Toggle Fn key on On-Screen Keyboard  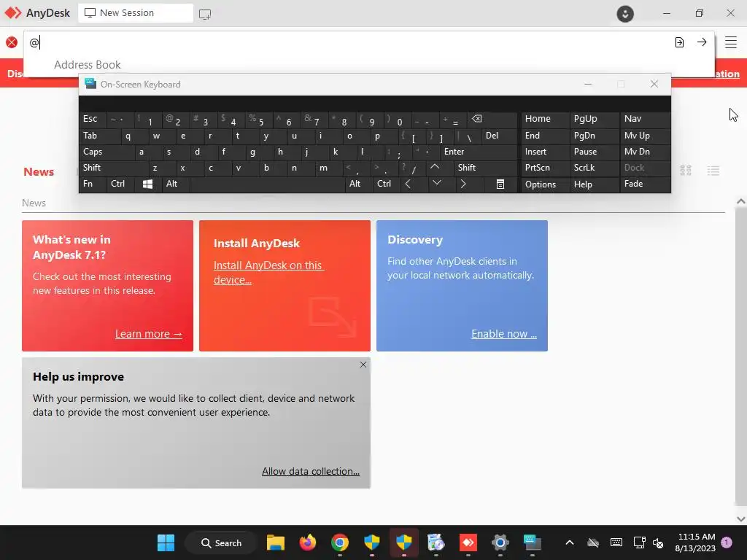tap(93, 184)
